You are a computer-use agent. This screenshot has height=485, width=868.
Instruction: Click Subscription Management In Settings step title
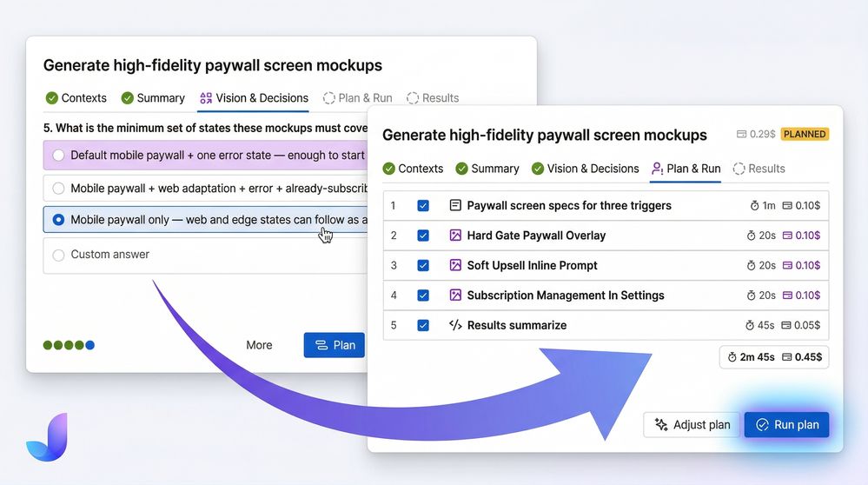[x=566, y=296]
